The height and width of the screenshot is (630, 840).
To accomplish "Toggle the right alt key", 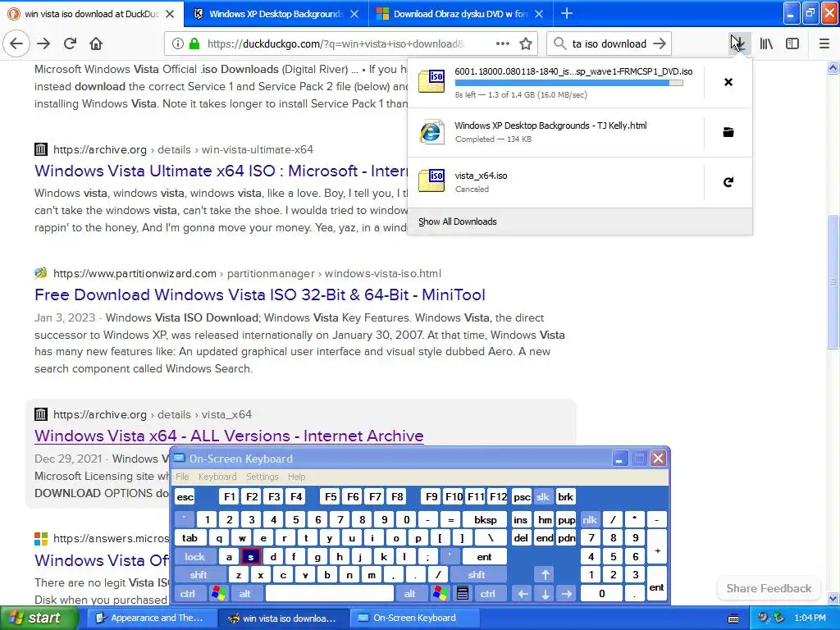I will [410, 594].
